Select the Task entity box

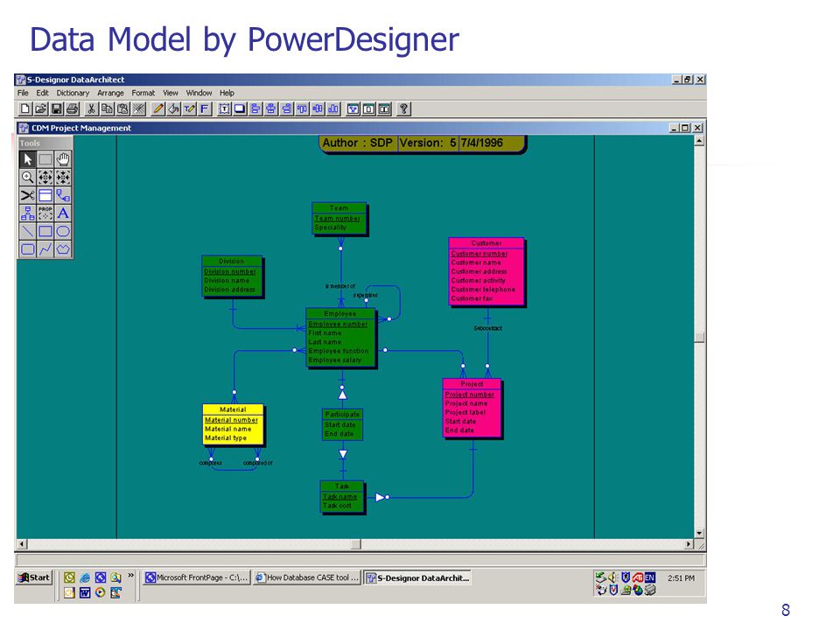click(x=343, y=497)
